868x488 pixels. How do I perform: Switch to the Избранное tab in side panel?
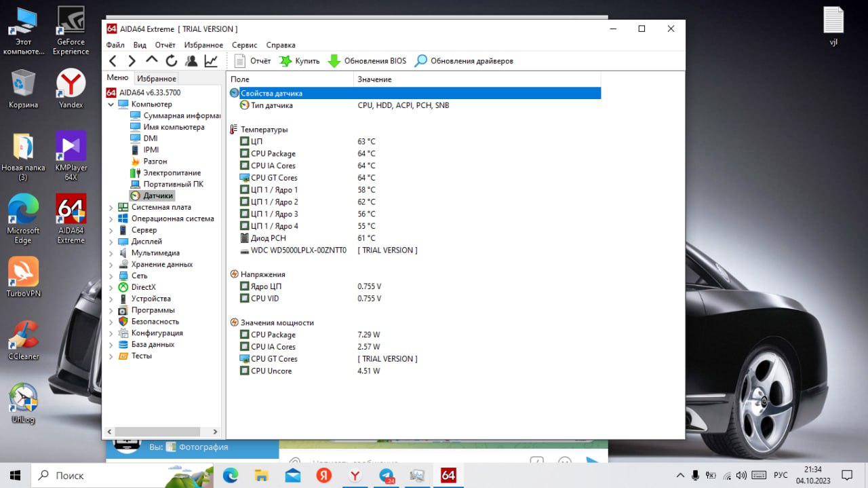[x=157, y=79]
